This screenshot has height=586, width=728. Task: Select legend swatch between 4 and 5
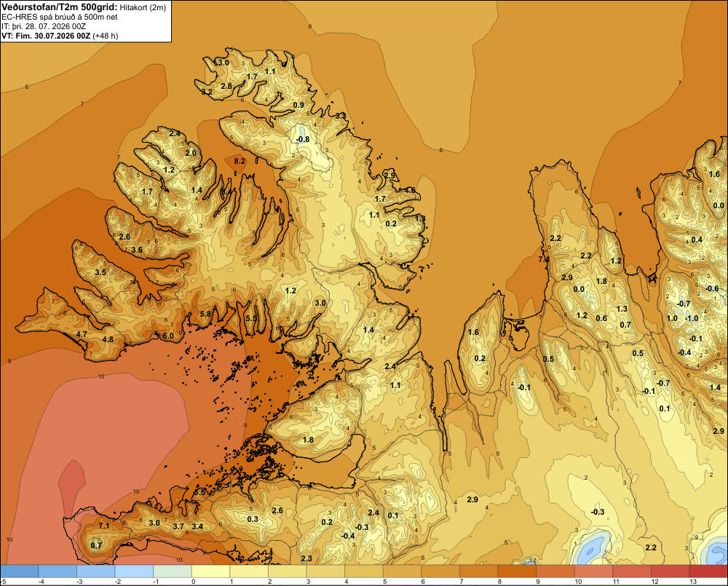(x=364, y=571)
